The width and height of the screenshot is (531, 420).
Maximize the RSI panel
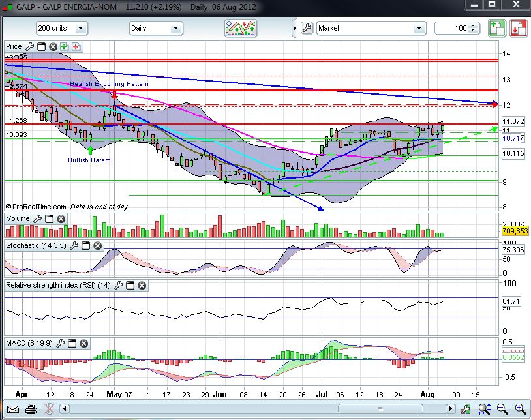point(130,286)
